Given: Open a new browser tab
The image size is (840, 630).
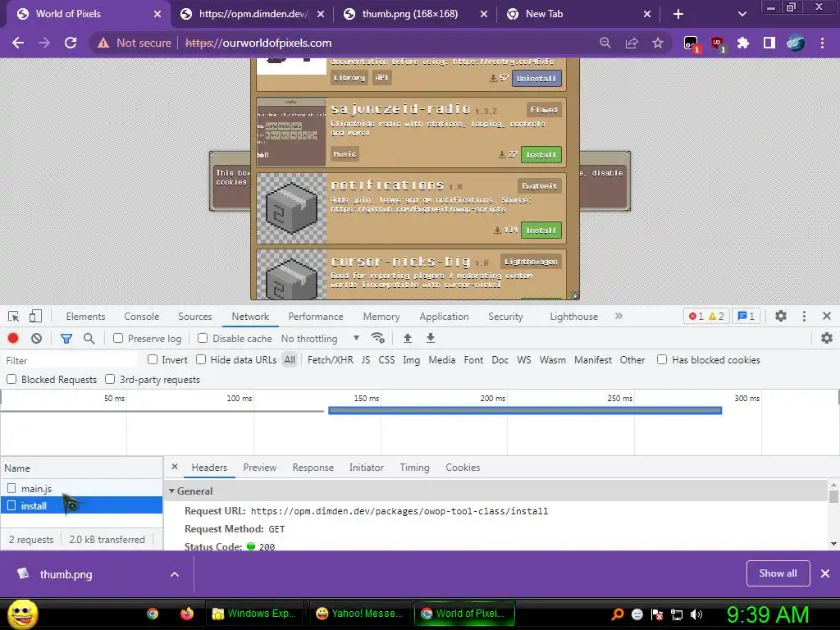Looking at the screenshot, I should click(678, 14).
